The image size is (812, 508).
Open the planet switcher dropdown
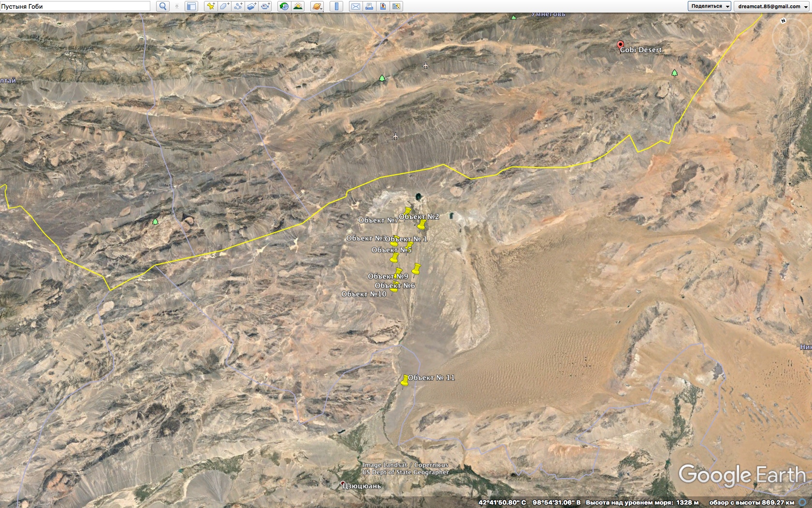(317, 6)
